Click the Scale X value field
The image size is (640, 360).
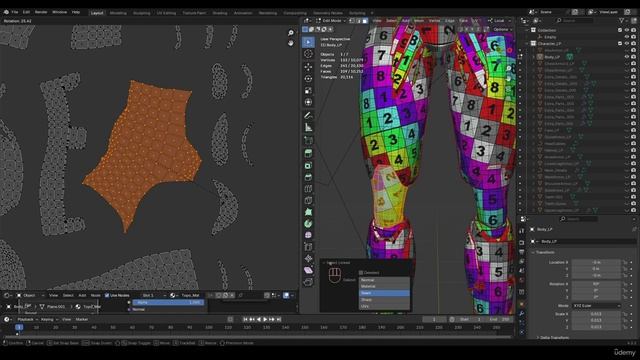point(596,314)
